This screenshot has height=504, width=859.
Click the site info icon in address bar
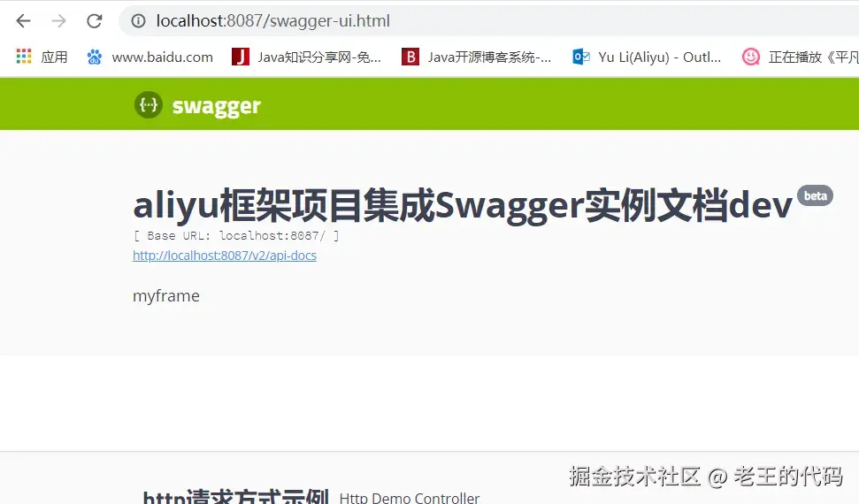tap(138, 21)
